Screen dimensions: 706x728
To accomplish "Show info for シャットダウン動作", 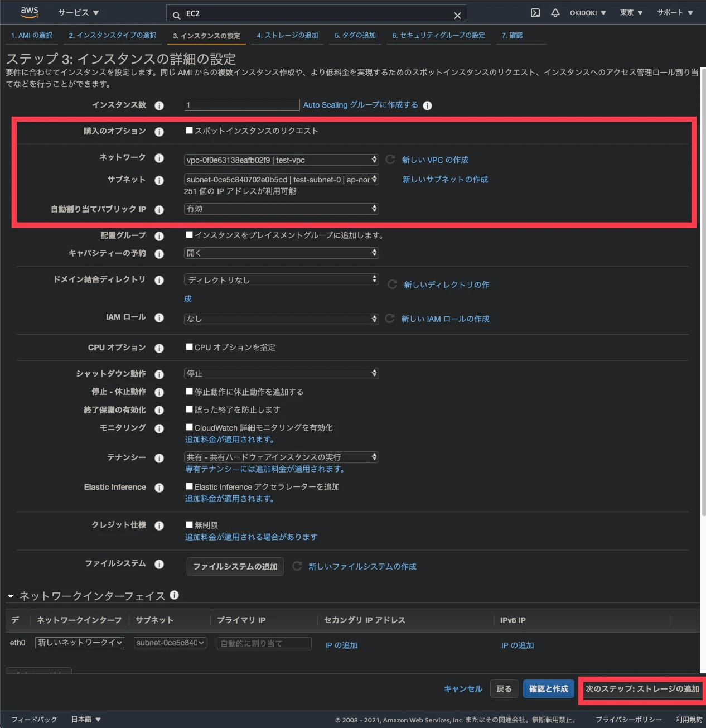I will 159,374.
